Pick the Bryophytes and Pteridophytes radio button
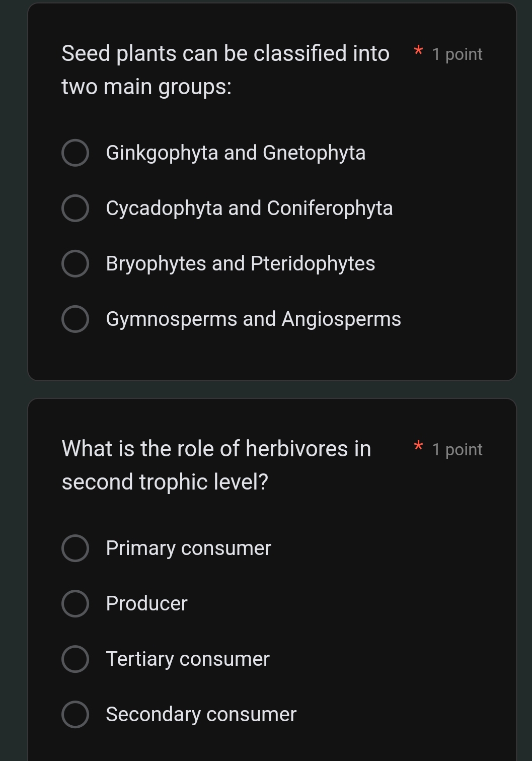 pos(75,263)
